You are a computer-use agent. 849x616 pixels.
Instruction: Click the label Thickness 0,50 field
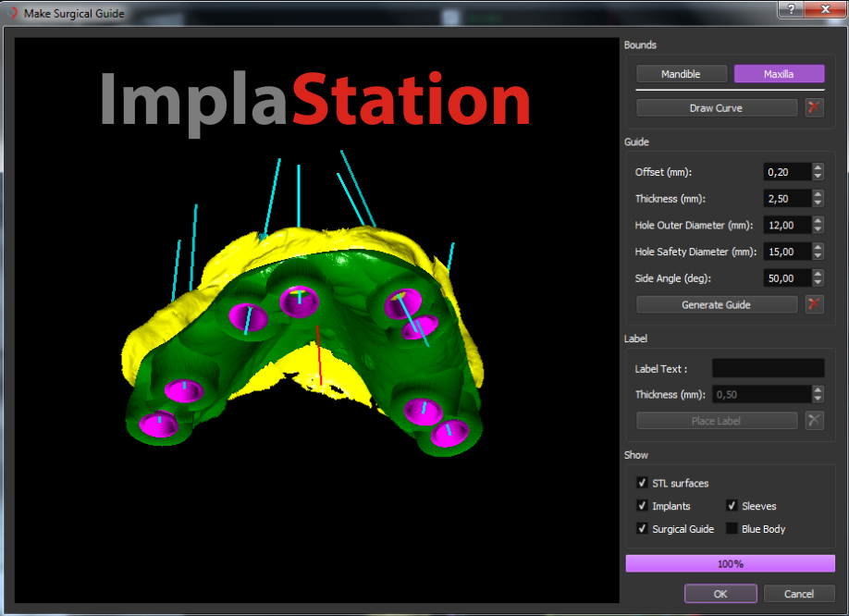761,394
